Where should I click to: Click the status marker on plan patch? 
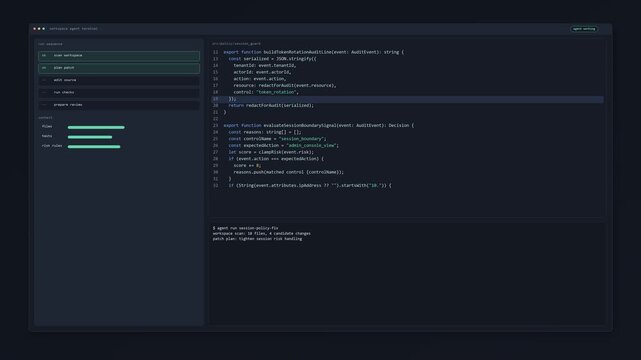[x=44, y=68]
